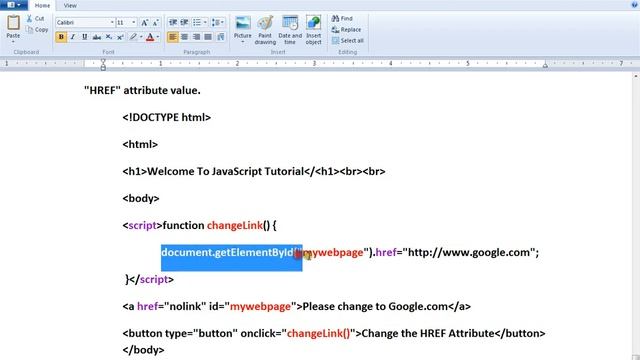Click the "http://www.google.com" URL text
640x360 pixels.
pyautogui.click(x=469, y=253)
